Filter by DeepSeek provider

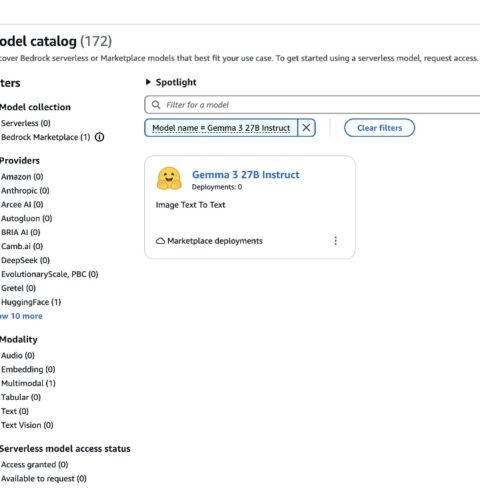(25, 260)
